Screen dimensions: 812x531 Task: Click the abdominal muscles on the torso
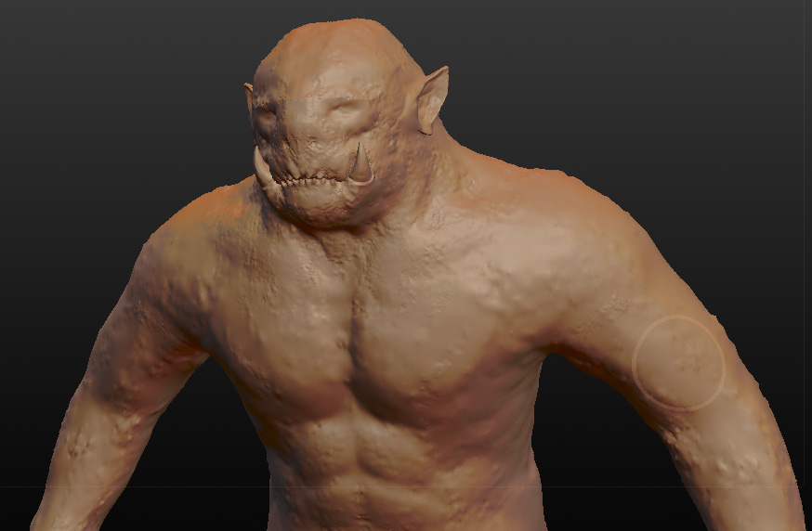tap(372, 455)
